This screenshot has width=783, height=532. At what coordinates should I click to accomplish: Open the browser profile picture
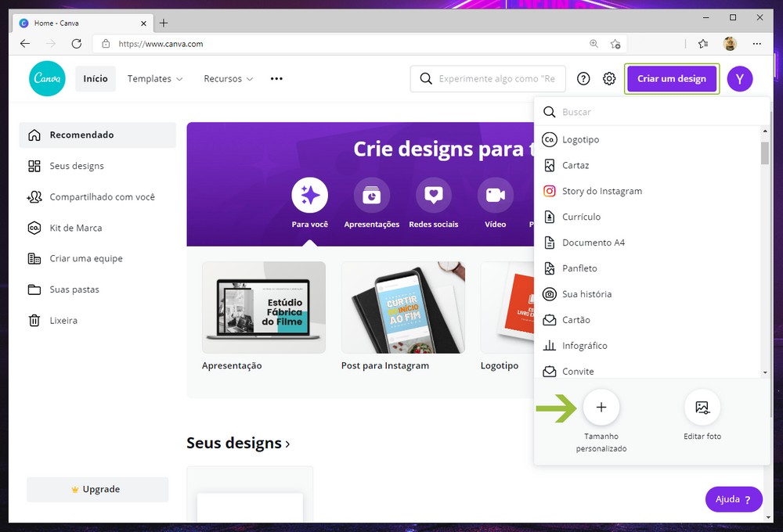[730, 43]
